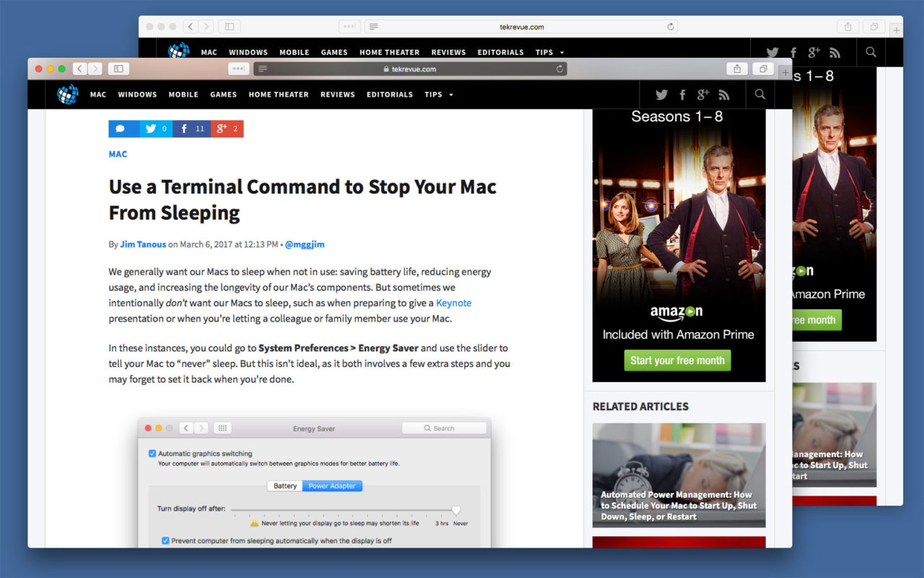
Task: Click the Turn display off after slider knob
Action: pyautogui.click(x=456, y=510)
